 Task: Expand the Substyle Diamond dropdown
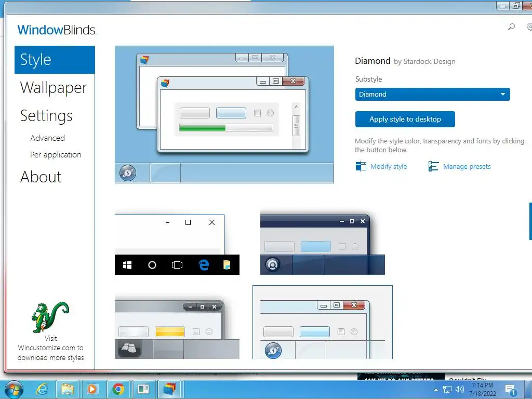pos(432,95)
